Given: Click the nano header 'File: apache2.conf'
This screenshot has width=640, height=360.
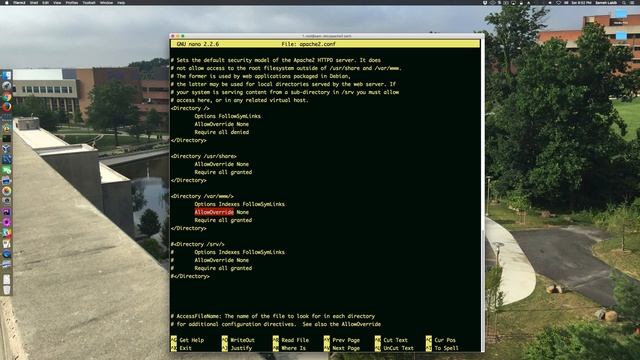Looking at the screenshot, I should click(308, 44).
